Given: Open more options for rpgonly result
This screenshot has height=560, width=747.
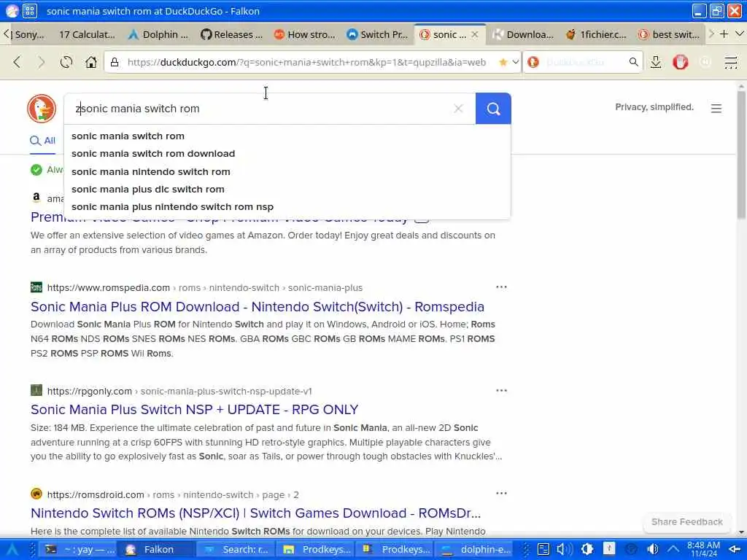Looking at the screenshot, I should 501,391.
